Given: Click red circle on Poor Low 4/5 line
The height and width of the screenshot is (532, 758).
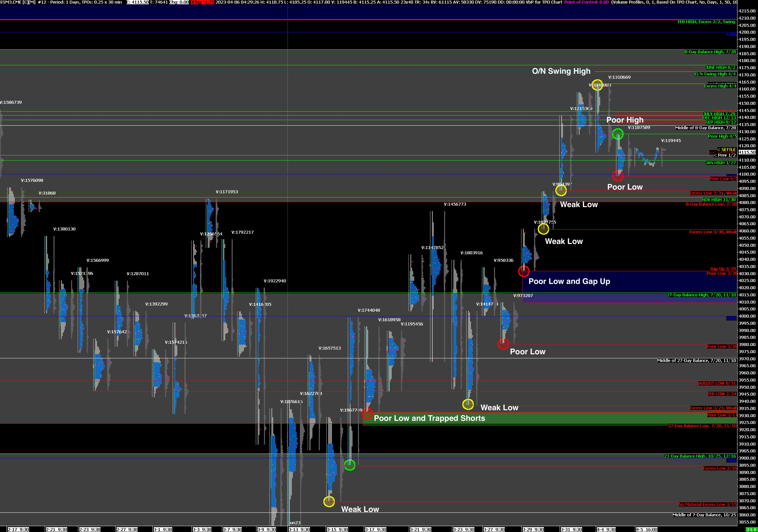Looking at the screenshot, I should pos(617,176).
